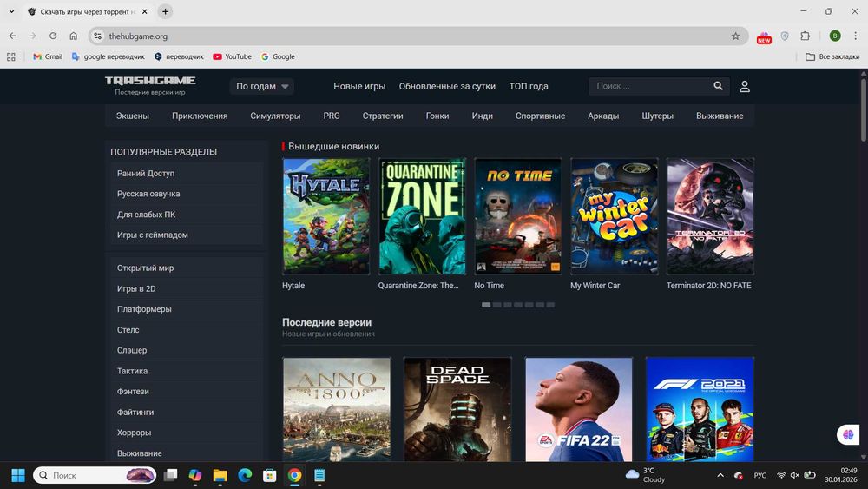
Task: Open Microsoft Edge from taskbar
Action: [245, 475]
